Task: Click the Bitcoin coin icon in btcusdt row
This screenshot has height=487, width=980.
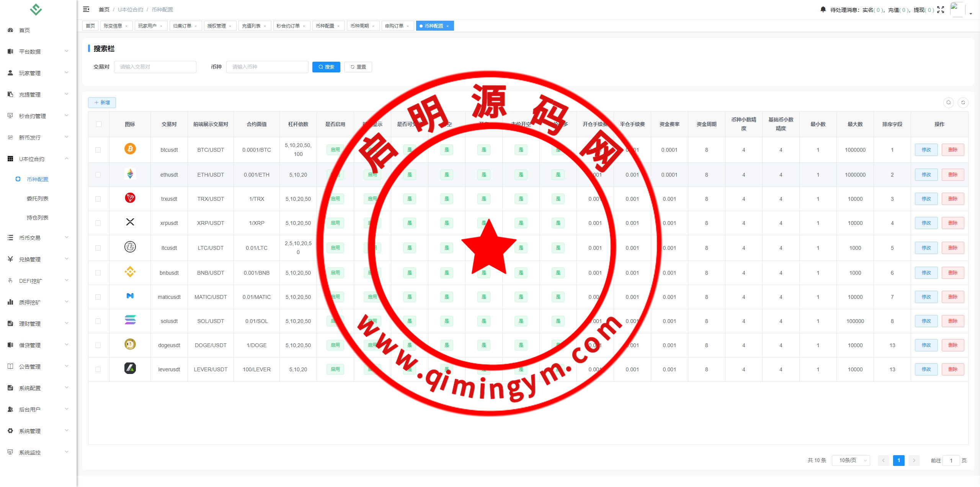Action: point(130,149)
